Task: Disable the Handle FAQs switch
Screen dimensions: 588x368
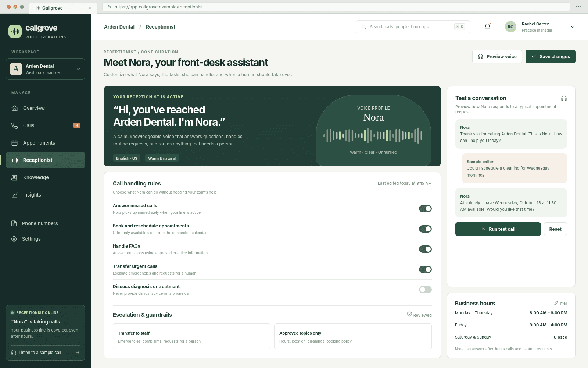Action: point(425,249)
